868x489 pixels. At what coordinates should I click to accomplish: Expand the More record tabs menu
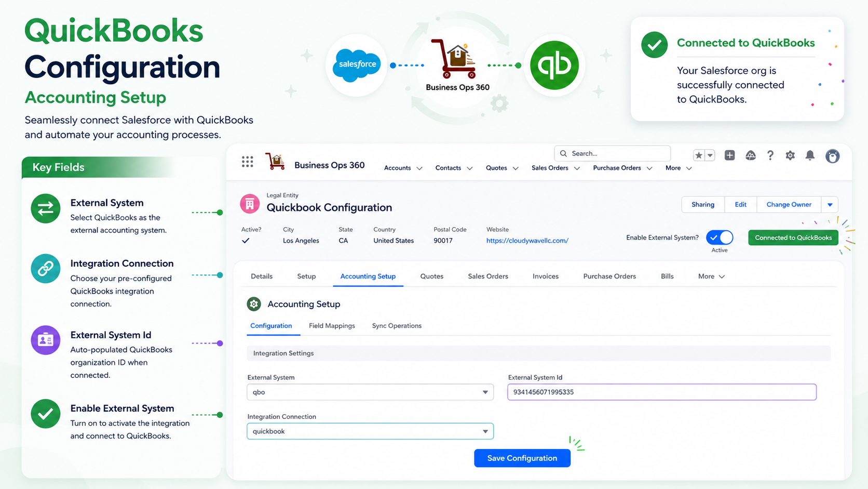711,276
